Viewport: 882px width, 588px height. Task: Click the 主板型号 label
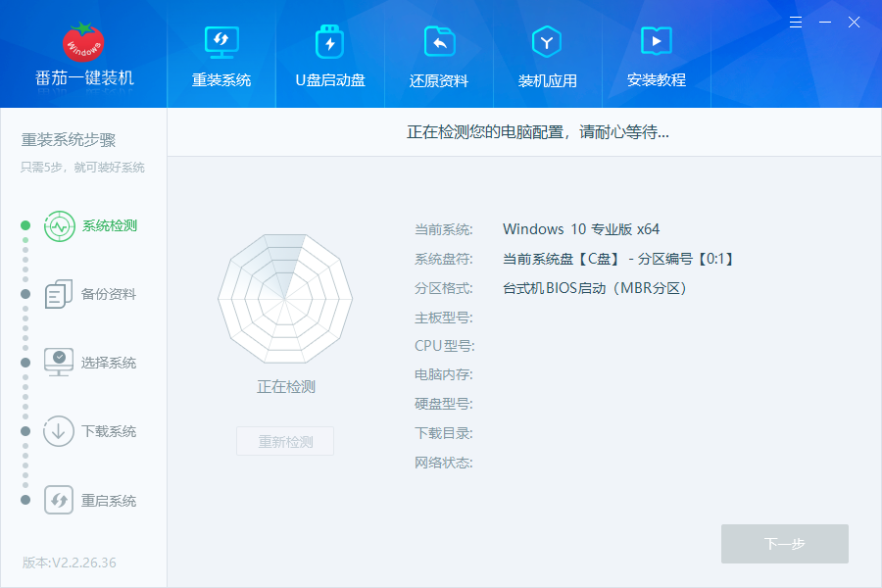point(443,318)
